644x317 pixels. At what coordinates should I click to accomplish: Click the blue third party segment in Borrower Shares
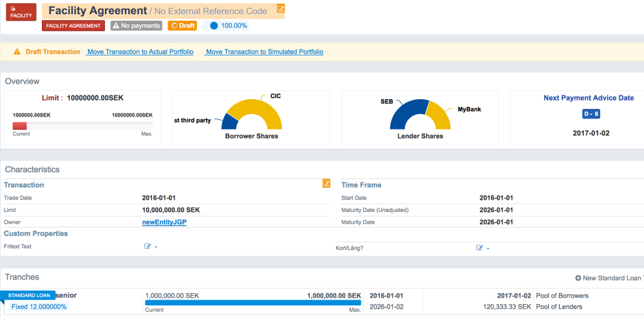229,122
